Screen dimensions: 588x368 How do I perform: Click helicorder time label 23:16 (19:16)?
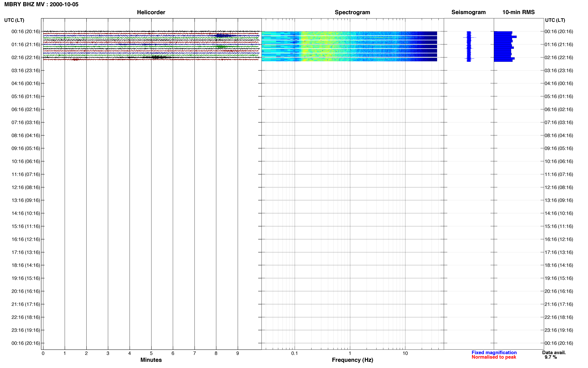click(26, 330)
